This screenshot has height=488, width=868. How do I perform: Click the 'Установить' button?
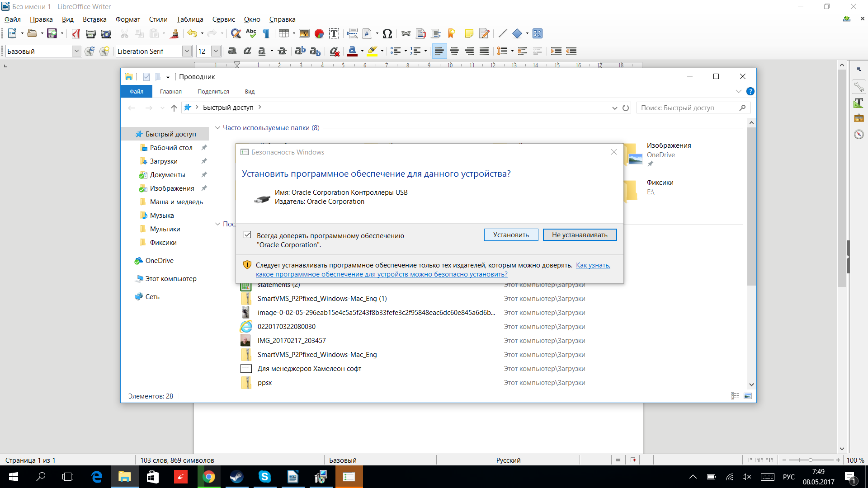point(511,235)
